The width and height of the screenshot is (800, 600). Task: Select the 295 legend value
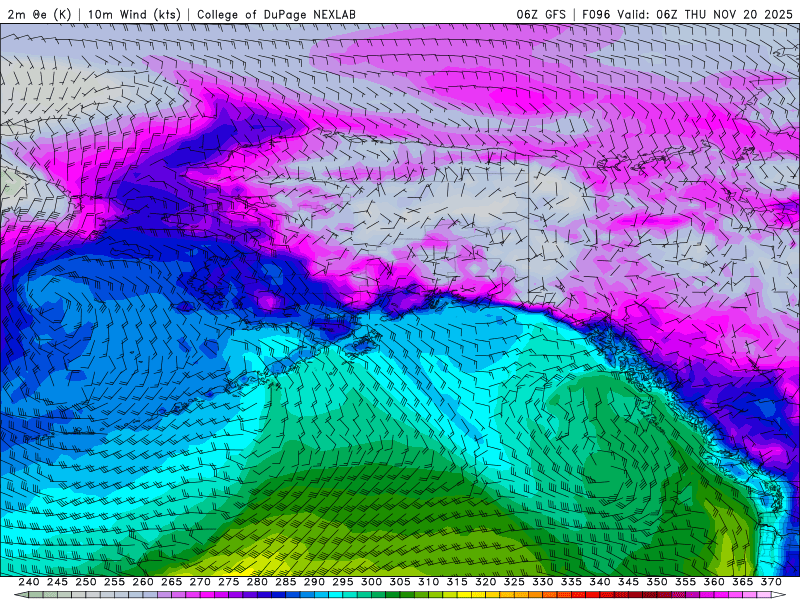pyautogui.click(x=343, y=582)
